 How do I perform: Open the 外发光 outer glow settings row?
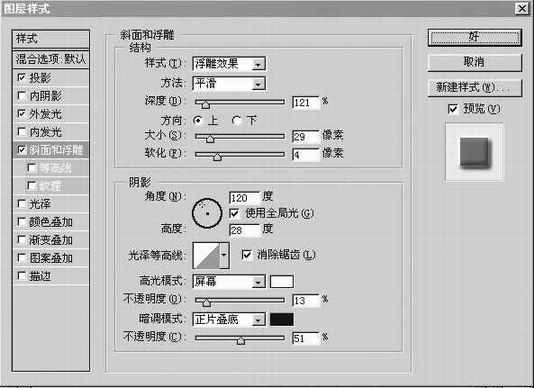coord(51,114)
